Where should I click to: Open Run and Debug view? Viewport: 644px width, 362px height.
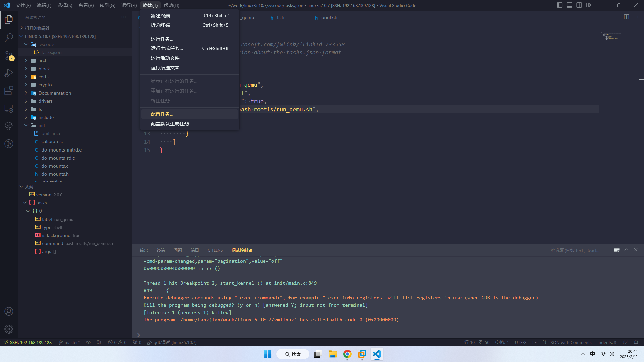coord(9,73)
